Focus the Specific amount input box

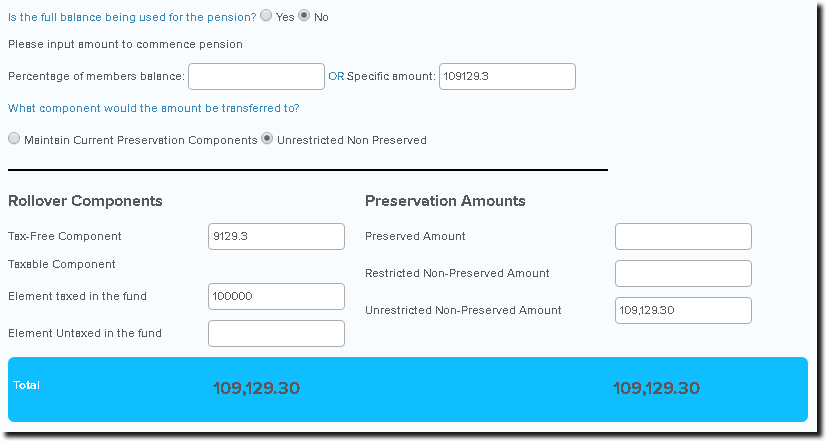tap(507, 77)
